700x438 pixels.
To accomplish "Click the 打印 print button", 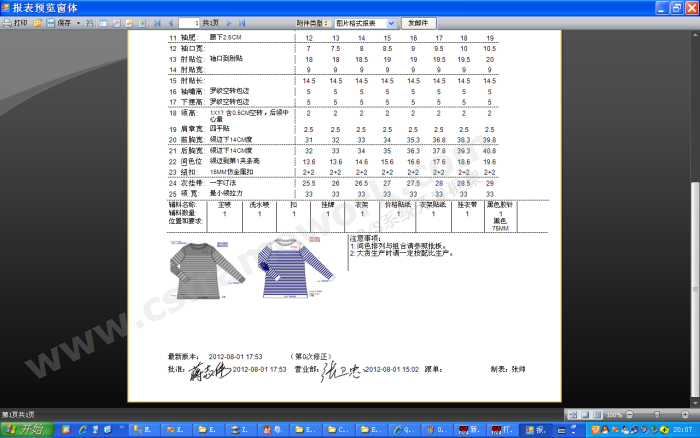I will [16, 21].
